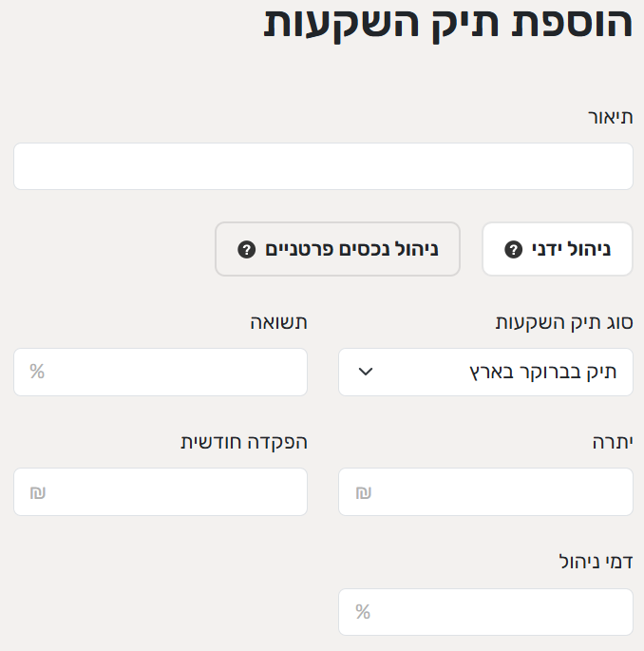This screenshot has width=644, height=651.
Task: Click the תיאור field label
Action: pyautogui.click(x=610, y=118)
